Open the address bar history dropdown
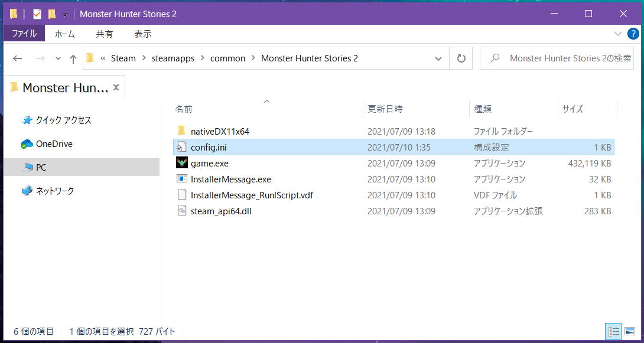The height and width of the screenshot is (343, 644). click(438, 58)
